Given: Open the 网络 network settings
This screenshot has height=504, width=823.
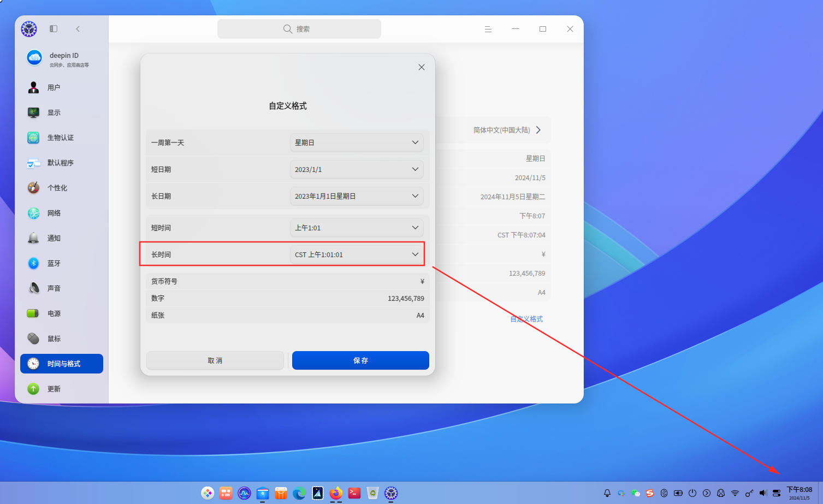Looking at the screenshot, I should pos(62,213).
